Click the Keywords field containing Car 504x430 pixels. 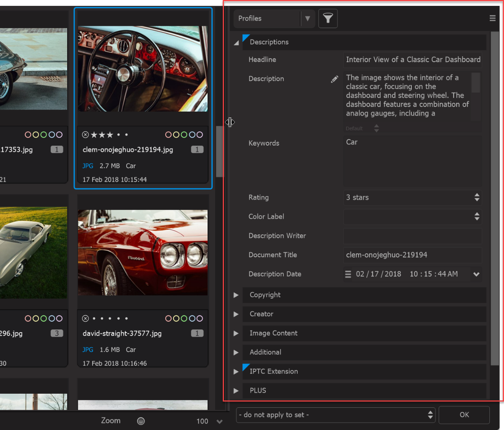pos(413,161)
